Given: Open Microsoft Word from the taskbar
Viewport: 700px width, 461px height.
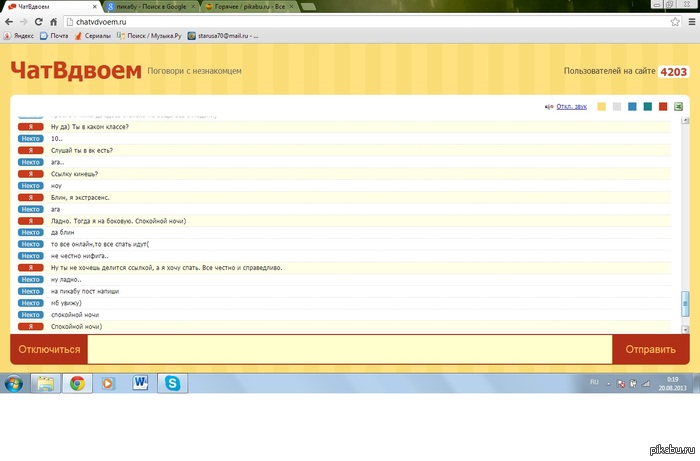Looking at the screenshot, I should click(x=140, y=383).
